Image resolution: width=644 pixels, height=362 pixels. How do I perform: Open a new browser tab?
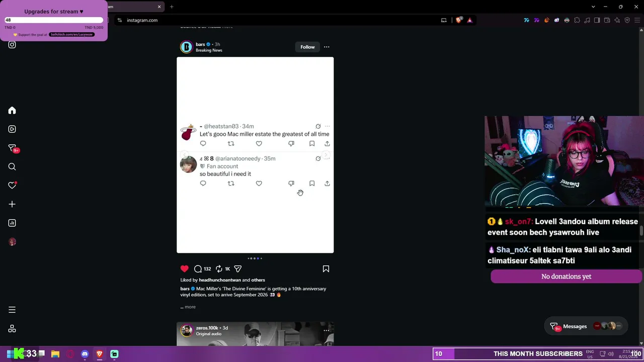tap(172, 7)
